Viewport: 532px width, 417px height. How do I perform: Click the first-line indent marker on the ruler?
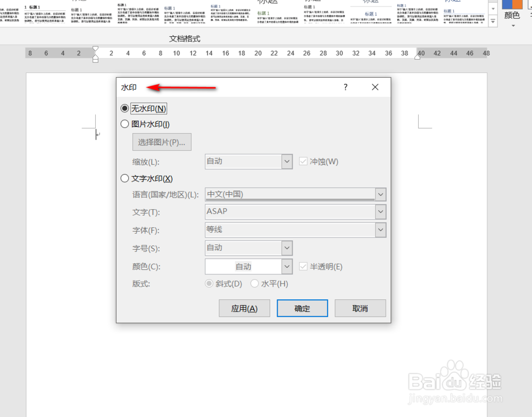point(96,49)
